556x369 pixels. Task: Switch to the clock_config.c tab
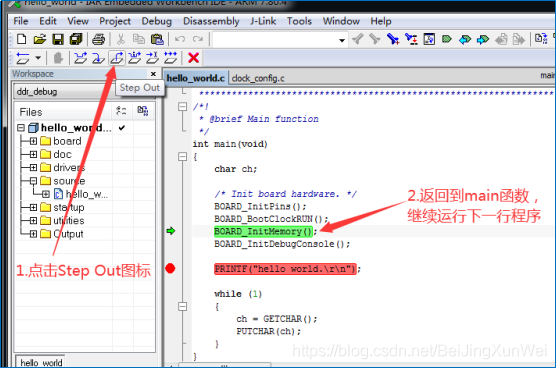pyautogui.click(x=258, y=78)
